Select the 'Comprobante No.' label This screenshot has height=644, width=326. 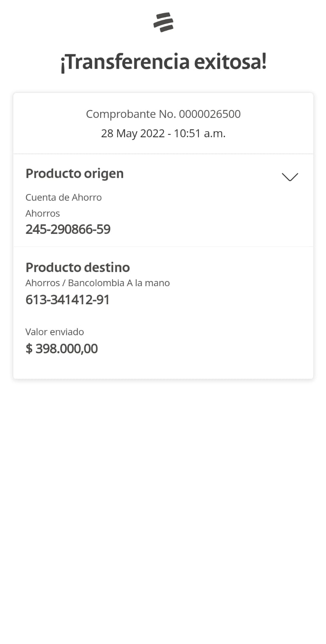(x=131, y=114)
